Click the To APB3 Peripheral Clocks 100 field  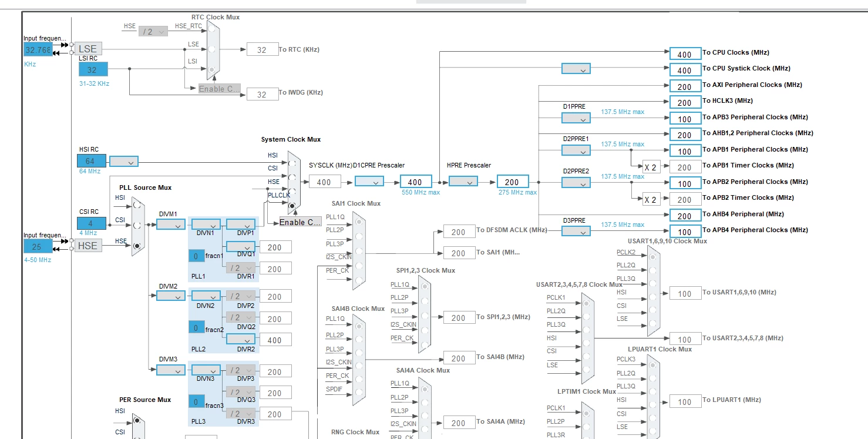685,118
